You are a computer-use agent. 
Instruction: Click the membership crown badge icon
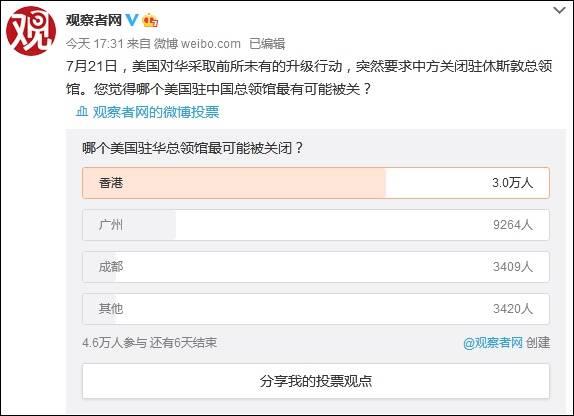[150, 20]
